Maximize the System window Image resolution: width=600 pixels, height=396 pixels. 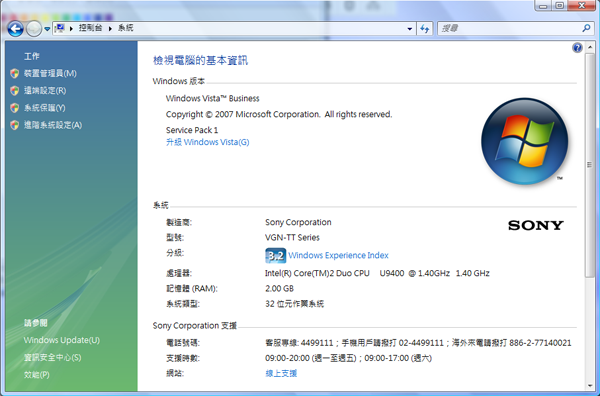coord(559,5)
